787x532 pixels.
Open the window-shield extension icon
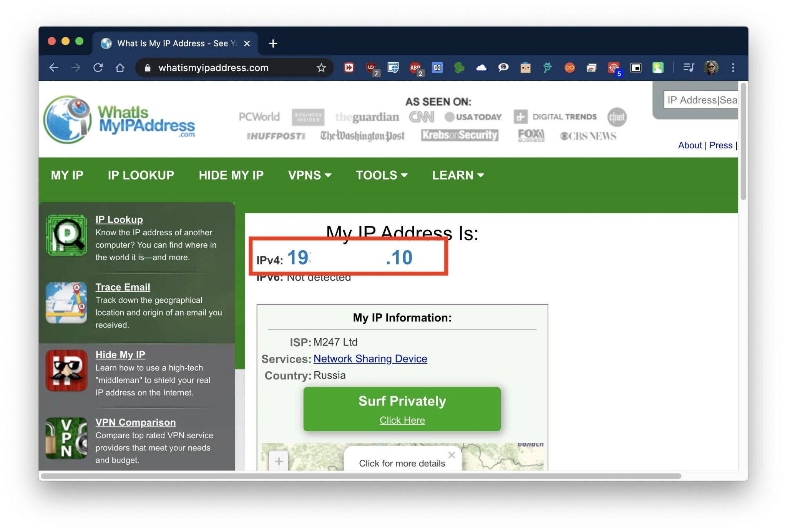[x=393, y=68]
